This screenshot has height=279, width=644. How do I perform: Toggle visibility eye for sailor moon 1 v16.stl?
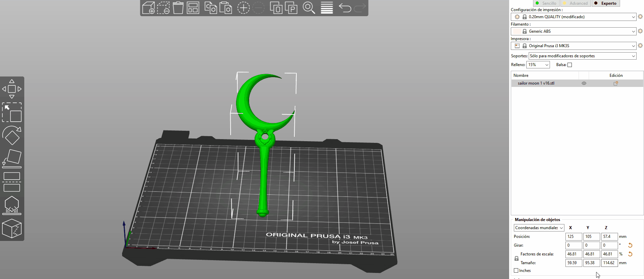pyautogui.click(x=584, y=83)
